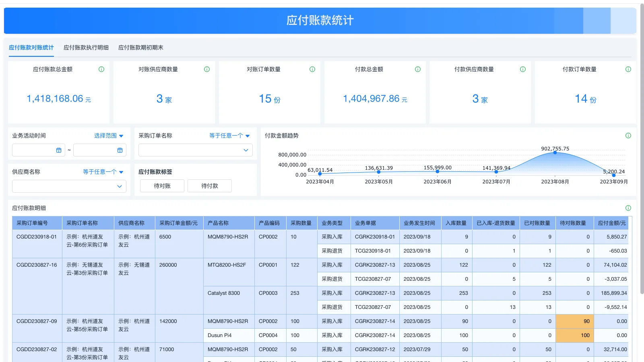Screen dimensions: 644x362
Task: Click info icon on 付款订单数量 card
Action: coord(628,69)
